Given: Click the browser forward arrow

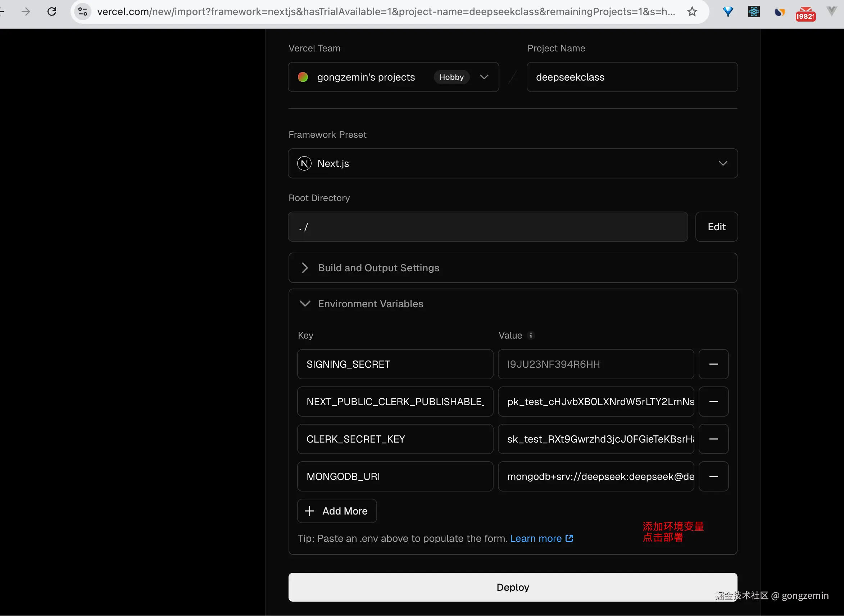Looking at the screenshot, I should pyautogui.click(x=26, y=12).
